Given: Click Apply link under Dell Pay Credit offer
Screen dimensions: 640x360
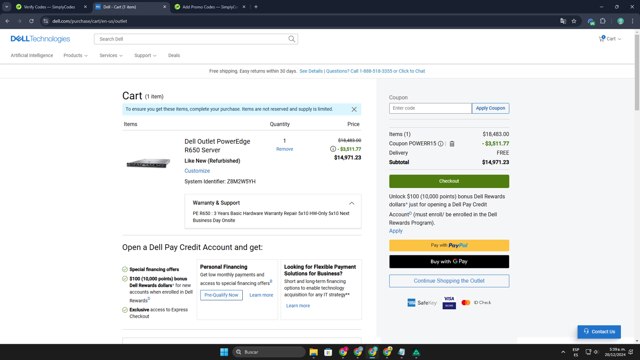Looking at the screenshot, I should click(396, 231).
